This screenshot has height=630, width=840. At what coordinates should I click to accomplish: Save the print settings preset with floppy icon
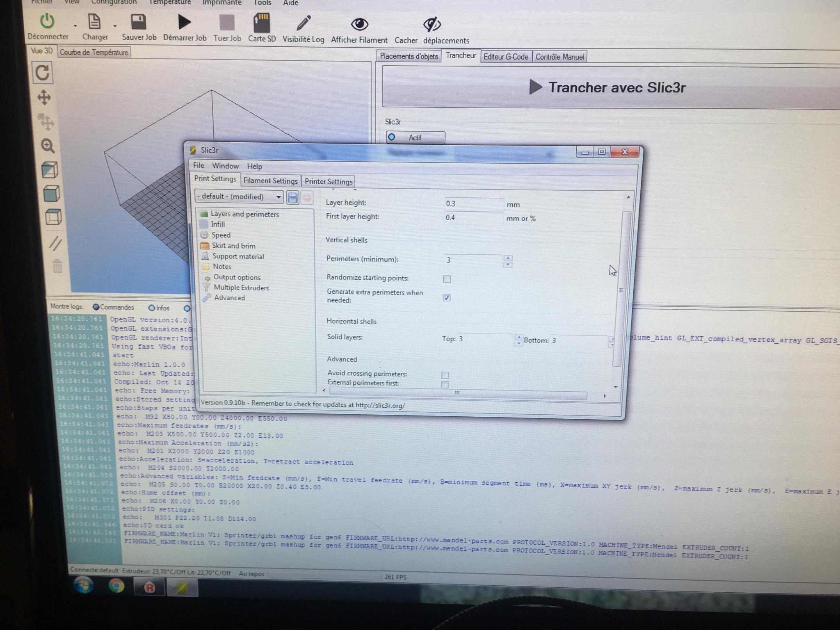click(x=292, y=198)
